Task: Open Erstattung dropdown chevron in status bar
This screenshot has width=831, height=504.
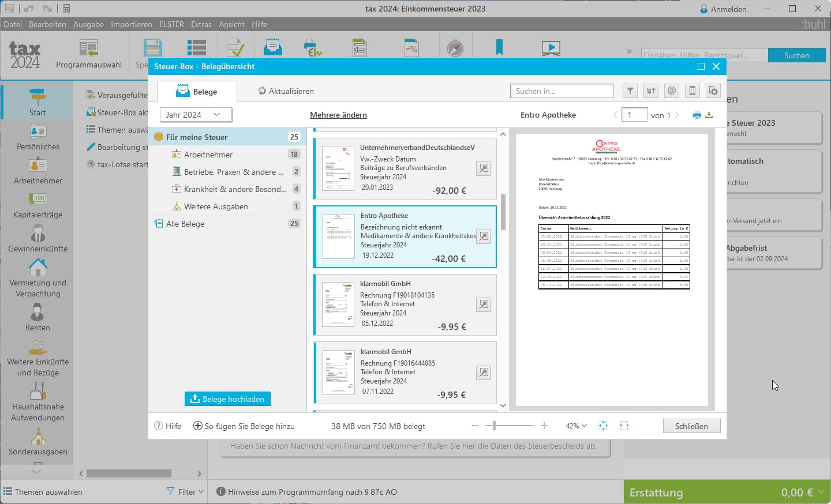Action: (x=821, y=491)
